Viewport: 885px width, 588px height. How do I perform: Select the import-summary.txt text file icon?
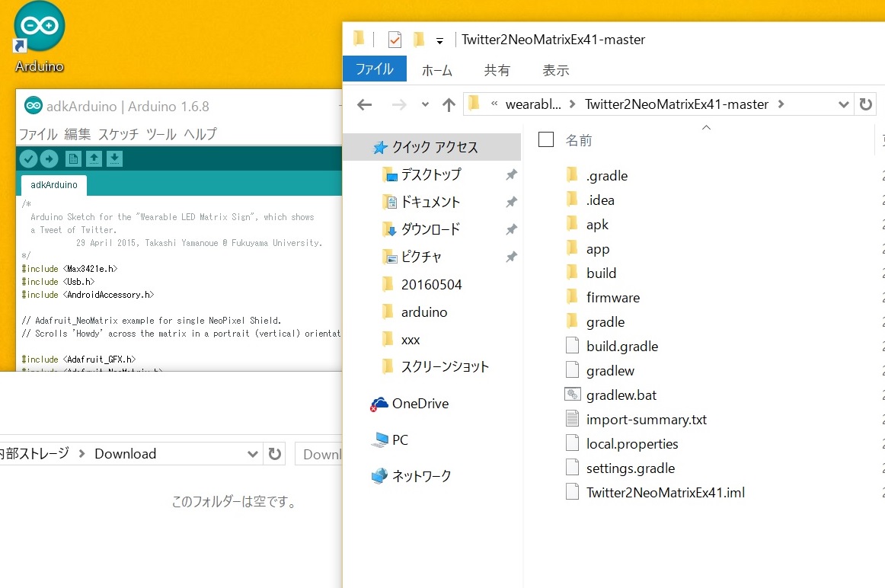pyautogui.click(x=572, y=419)
